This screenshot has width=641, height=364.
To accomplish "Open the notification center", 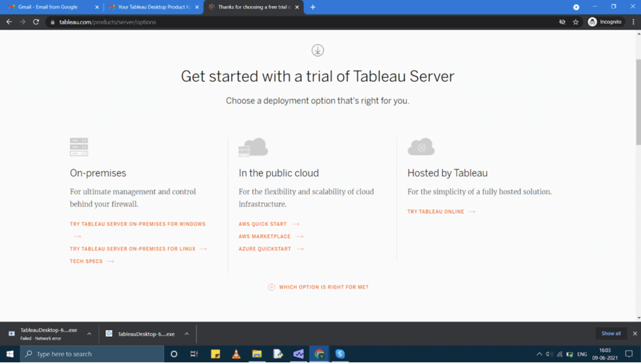I will pyautogui.click(x=629, y=354).
